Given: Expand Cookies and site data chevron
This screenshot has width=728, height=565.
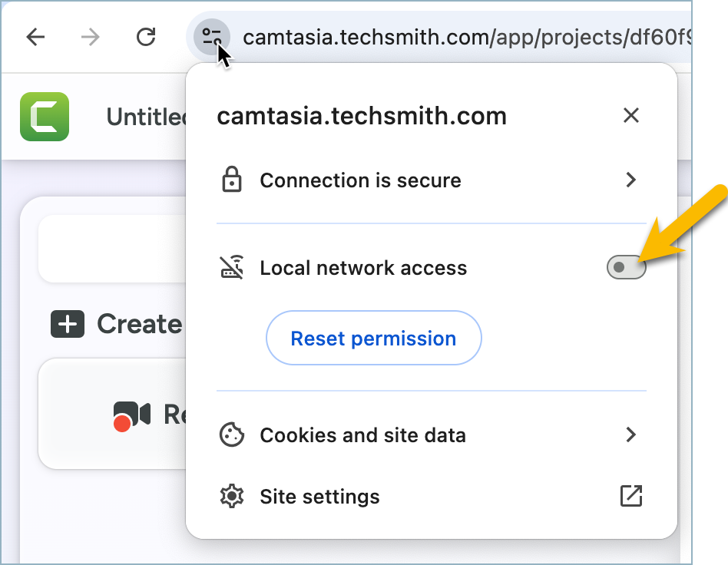Looking at the screenshot, I should 630,434.
